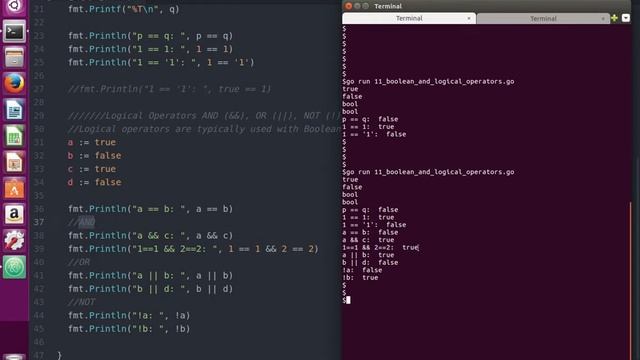Click terminal output '1==1 && 2==2: true'
This screenshot has height=360, width=640.
pyautogui.click(x=380, y=247)
